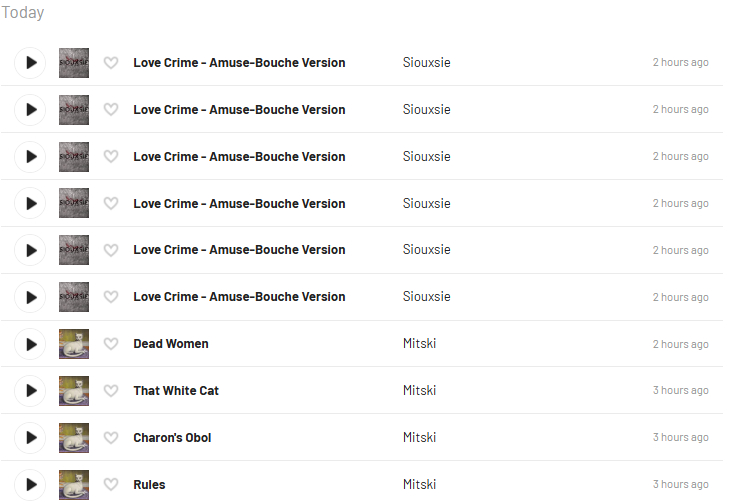Play That White Cat by Mitski

(31, 391)
